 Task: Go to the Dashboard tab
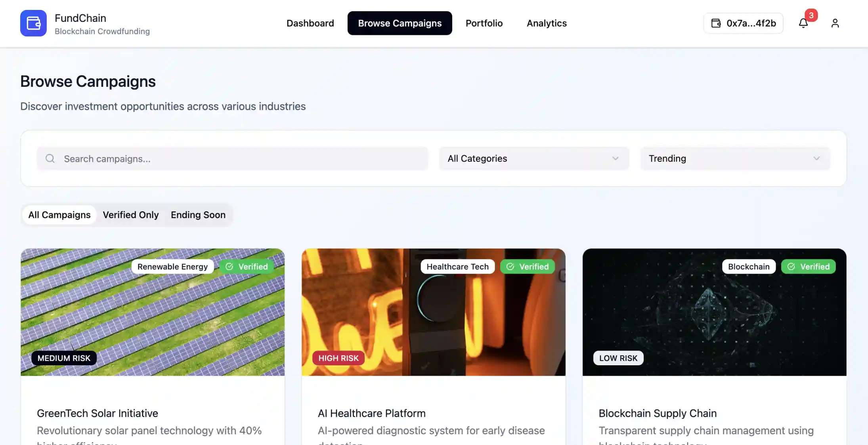click(x=310, y=23)
